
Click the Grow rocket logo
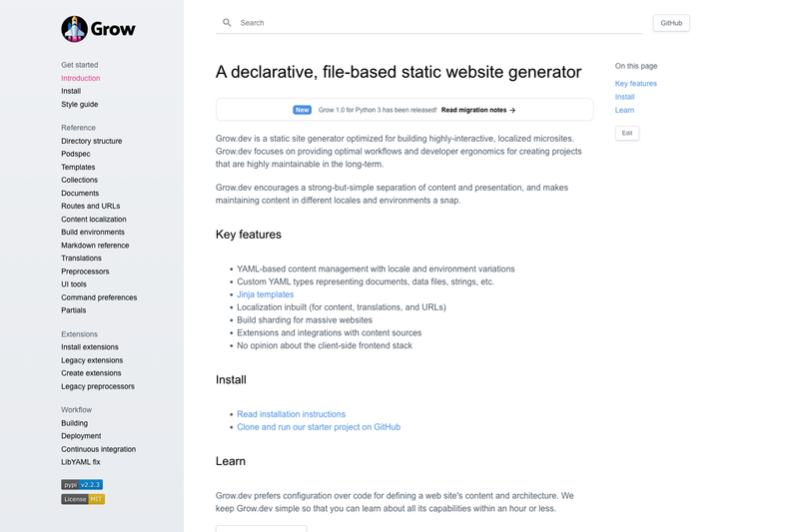[x=74, y=29]
